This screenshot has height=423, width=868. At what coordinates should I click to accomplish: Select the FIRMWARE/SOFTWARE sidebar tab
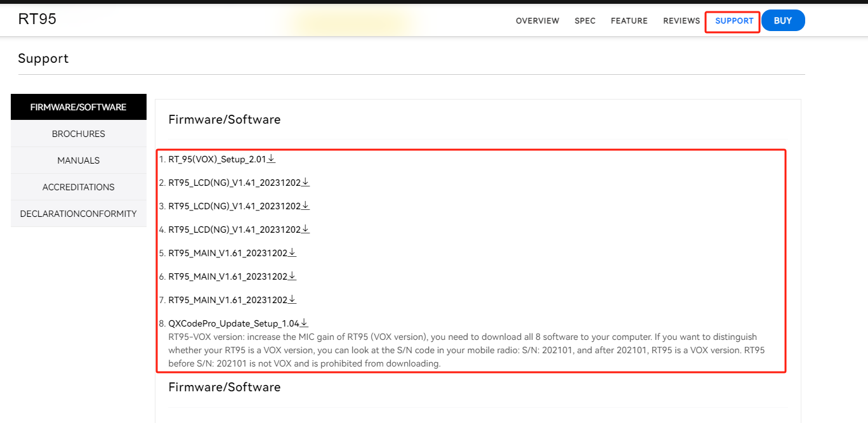[79, 107]
